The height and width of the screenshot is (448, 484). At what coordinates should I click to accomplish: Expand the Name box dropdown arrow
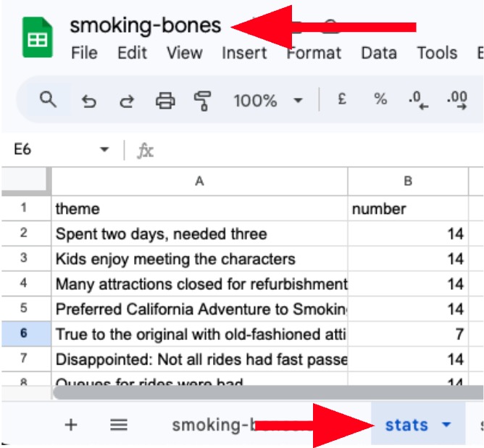point(104,150)
